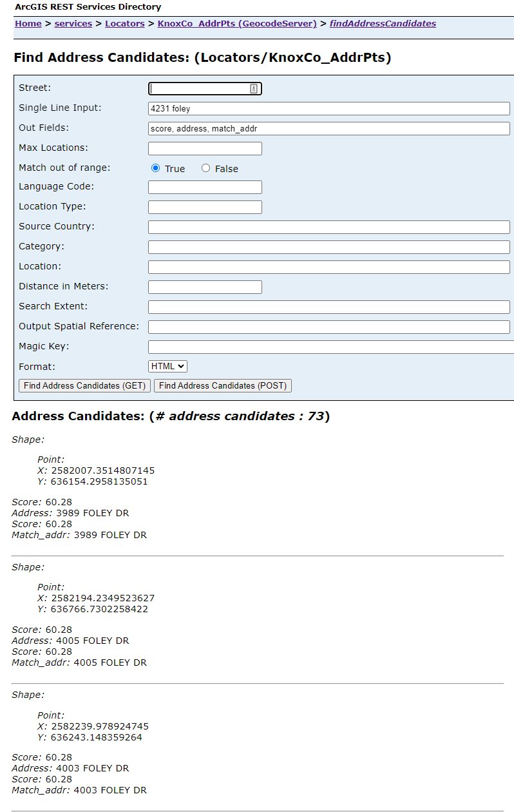Screen dimensions: 514x812
Task: Click the Distance in Meters field
Action: pyautogui.click(x=205, y=287)
